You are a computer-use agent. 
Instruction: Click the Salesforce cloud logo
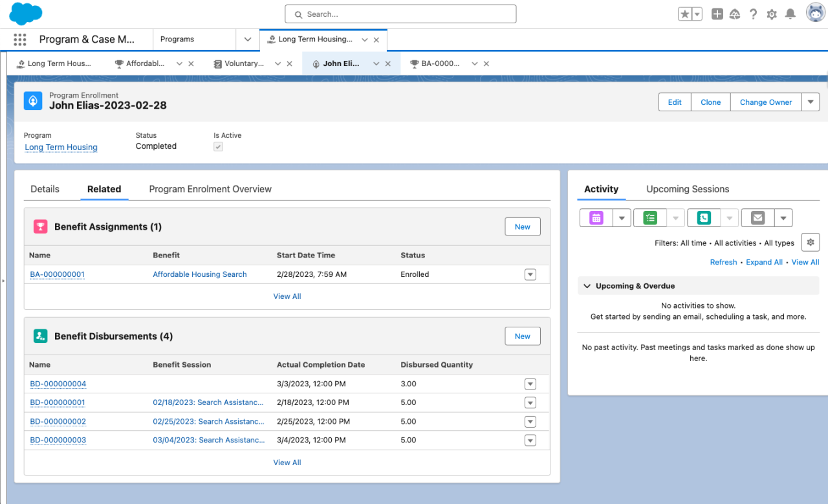pyautogui.click(x=26, y=14)
